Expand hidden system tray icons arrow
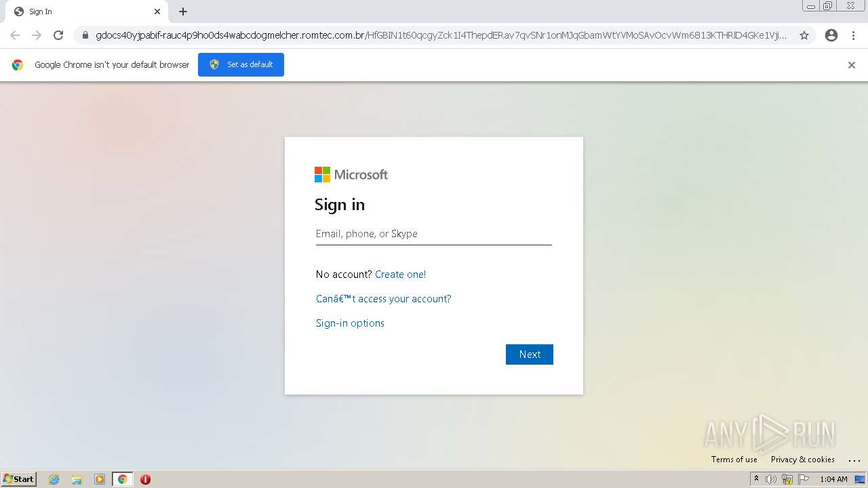 click(x=756, y=479)
